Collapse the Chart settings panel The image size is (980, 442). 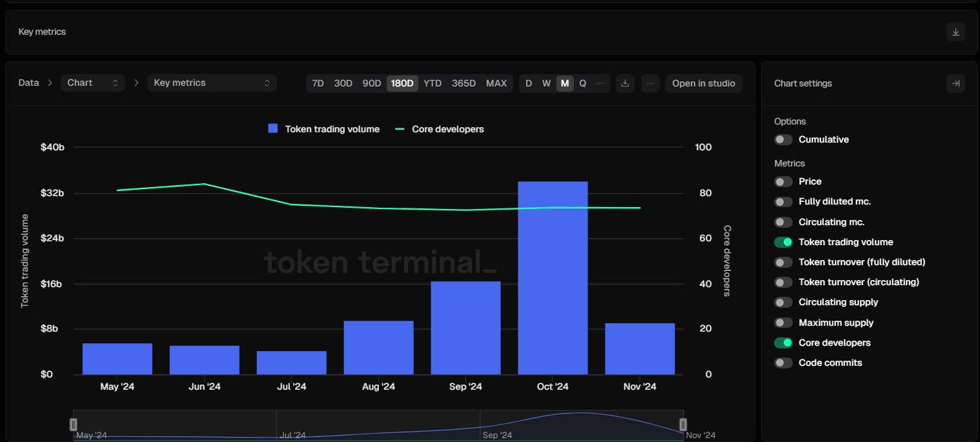coord(955,83)
